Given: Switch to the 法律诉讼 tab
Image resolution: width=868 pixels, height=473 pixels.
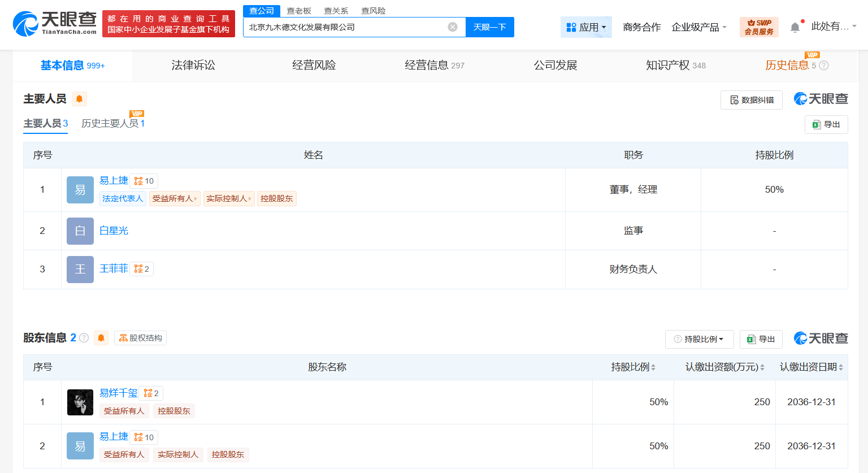Looking at the screenshot, I should pyautogui.click(x=193, y=66).
